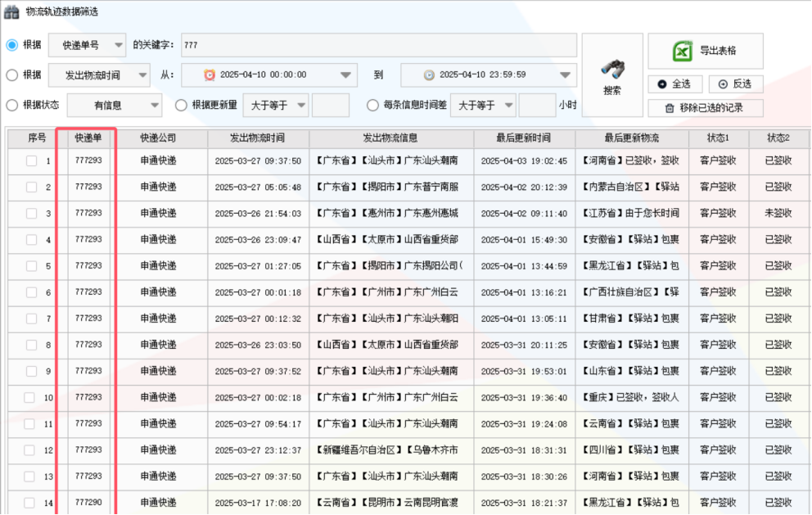The image size is (812, 515).
Task: Click the 状态1 column header
Action: tap(718, 138)
